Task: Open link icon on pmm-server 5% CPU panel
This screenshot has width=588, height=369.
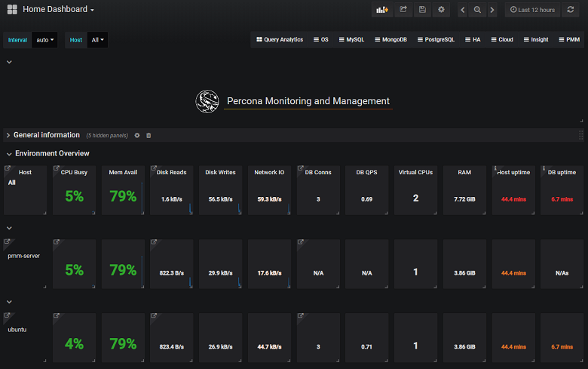Action: tap(57, 241)
